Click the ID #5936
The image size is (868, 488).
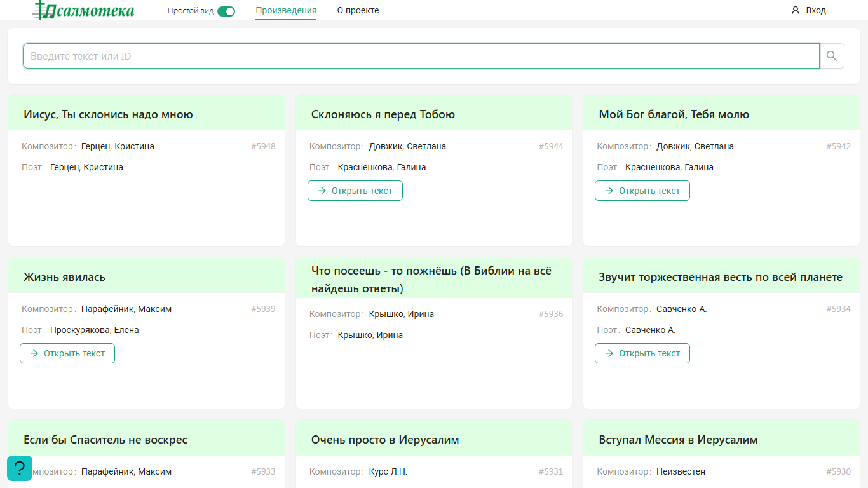click(551, 314)
